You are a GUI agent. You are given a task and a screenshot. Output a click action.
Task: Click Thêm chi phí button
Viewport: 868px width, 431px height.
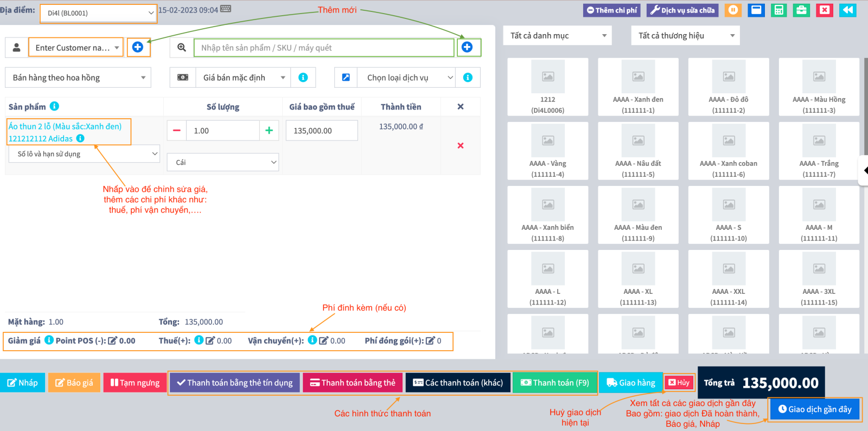click(x=612, y=10)
